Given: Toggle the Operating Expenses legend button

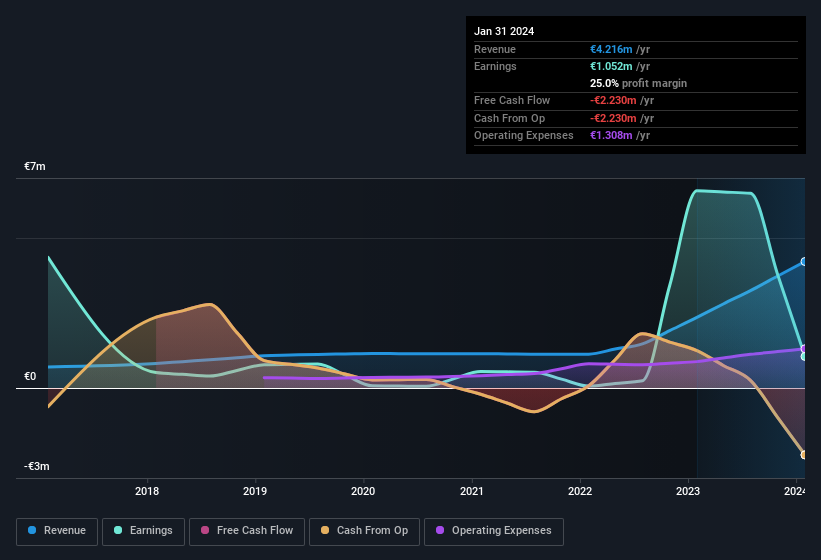Looking at the screenshot, I should click(494, 531).
